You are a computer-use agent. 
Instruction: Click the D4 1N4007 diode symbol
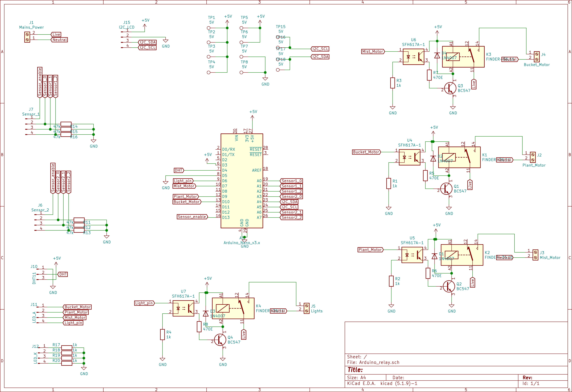tap(437, 56)
